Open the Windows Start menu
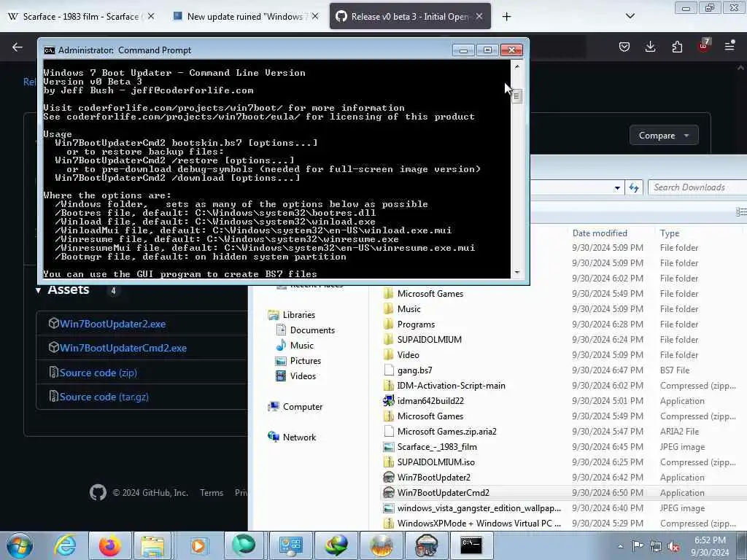The height and width of the screenshot is (560, 747). pos(19,545)
